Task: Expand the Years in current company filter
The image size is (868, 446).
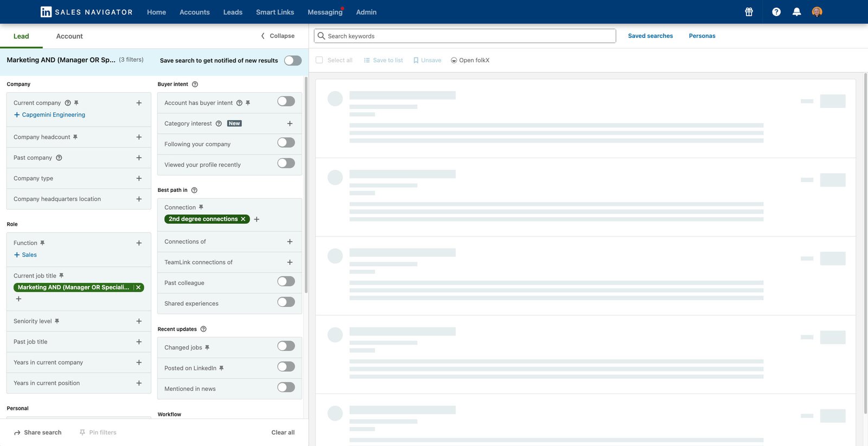Action: pyautogui.click(x=139, y=363)
